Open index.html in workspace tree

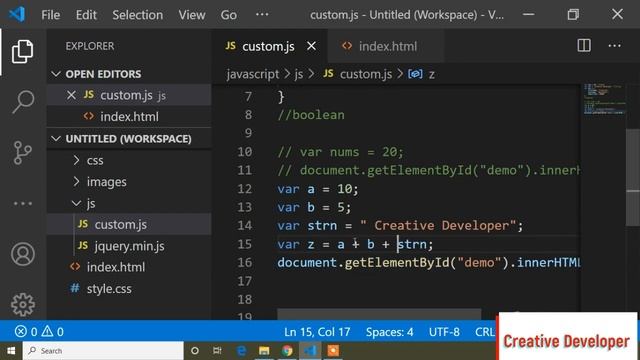point(129,267)
